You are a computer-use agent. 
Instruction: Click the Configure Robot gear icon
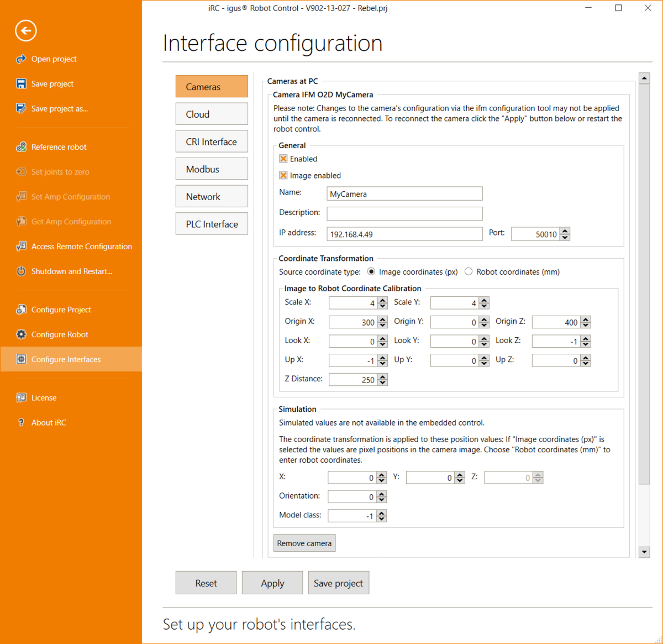click(x=21, y=334)
